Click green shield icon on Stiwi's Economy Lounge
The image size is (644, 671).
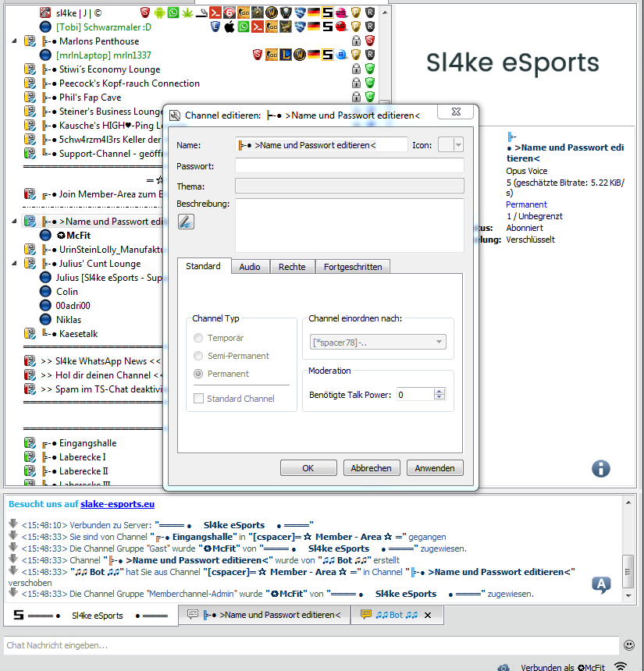click(370, 69)
